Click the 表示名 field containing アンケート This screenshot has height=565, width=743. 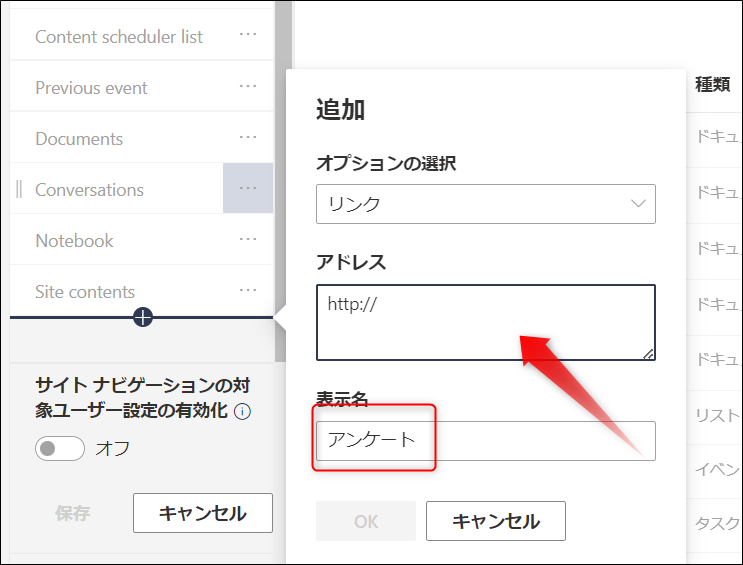tap(486, 441)
